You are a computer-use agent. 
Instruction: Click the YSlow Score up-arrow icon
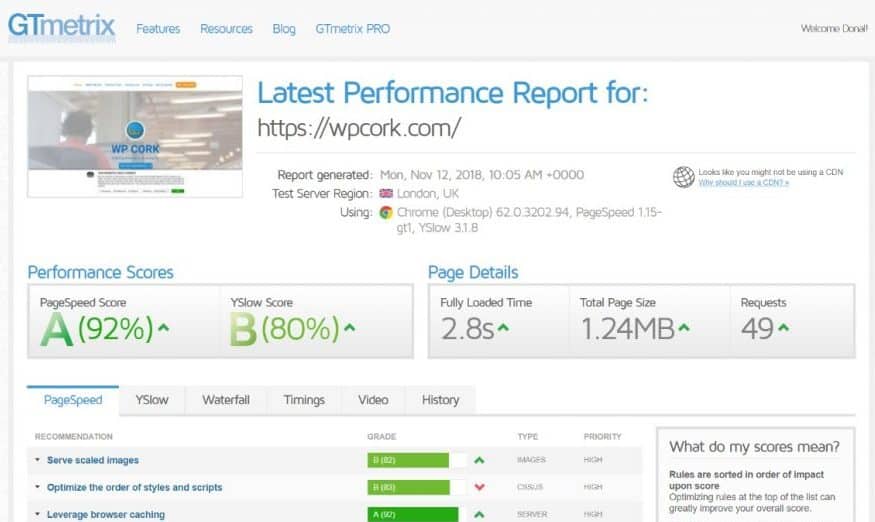click(x=349, y=328)
